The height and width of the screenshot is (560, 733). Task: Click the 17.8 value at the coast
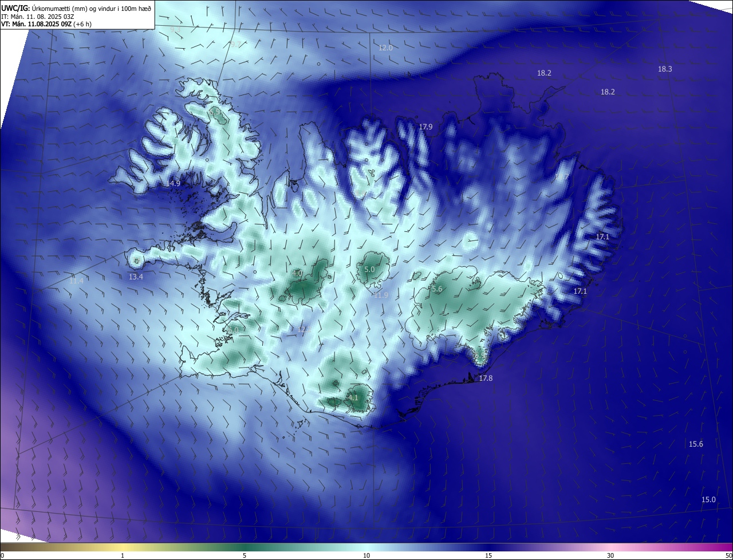pos(486,378)
